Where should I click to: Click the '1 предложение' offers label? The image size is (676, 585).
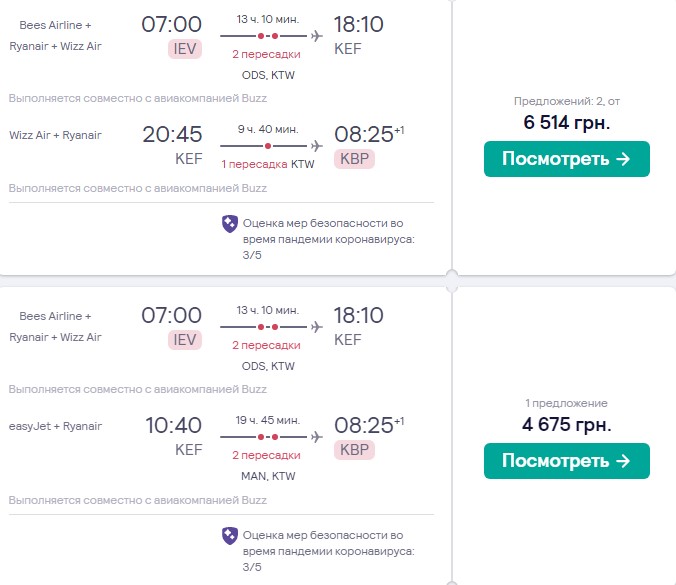click(x=566, y=403)
